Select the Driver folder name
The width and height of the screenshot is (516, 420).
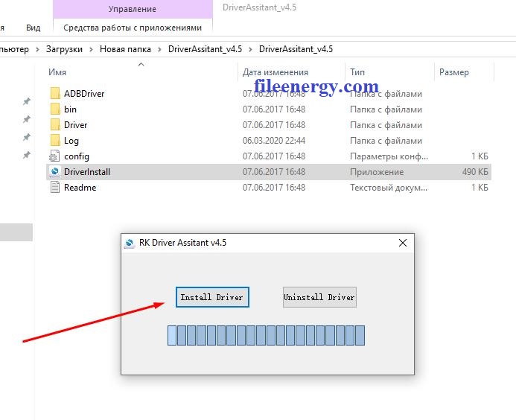76,125
